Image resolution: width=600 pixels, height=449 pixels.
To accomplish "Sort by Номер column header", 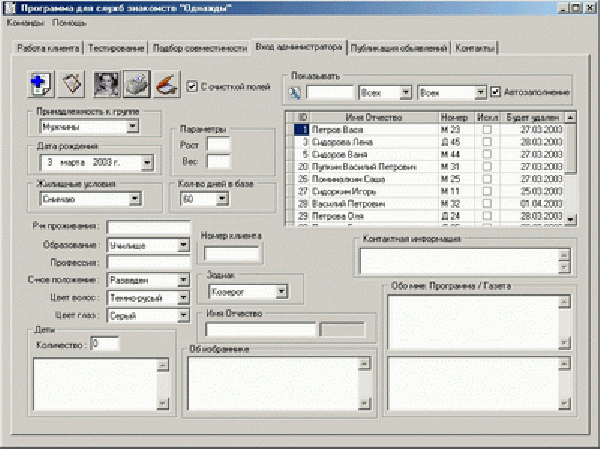I will 455,117.
